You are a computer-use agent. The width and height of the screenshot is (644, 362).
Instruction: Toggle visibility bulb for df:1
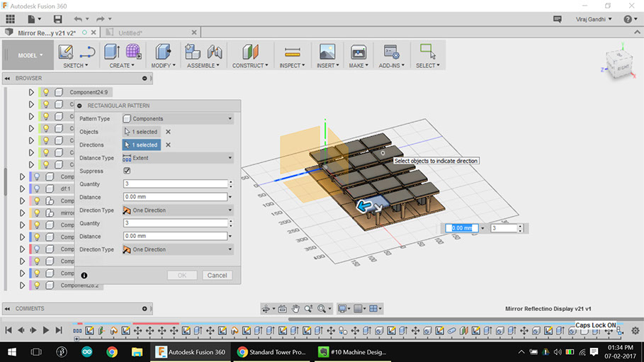[38, 188]
